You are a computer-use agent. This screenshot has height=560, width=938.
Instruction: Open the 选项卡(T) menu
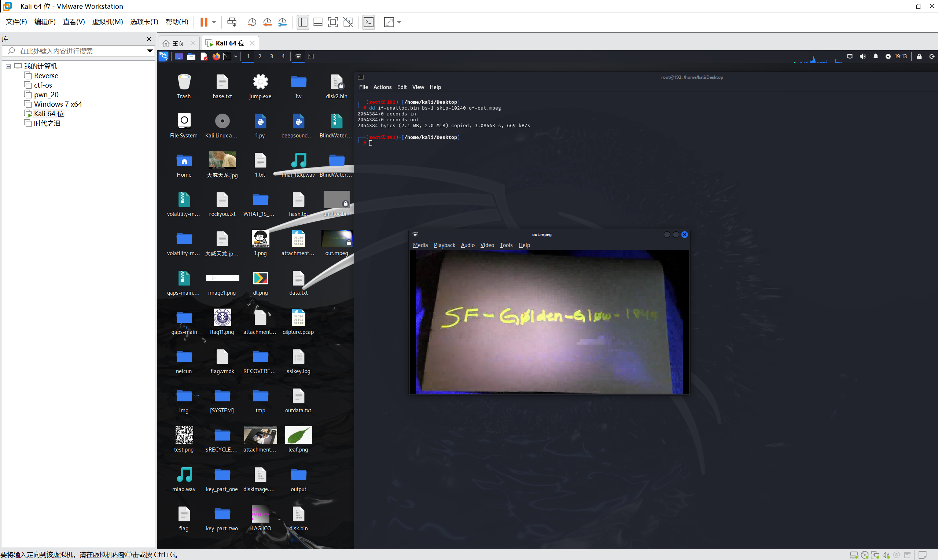pyautogui.click(x=144, y=22)
